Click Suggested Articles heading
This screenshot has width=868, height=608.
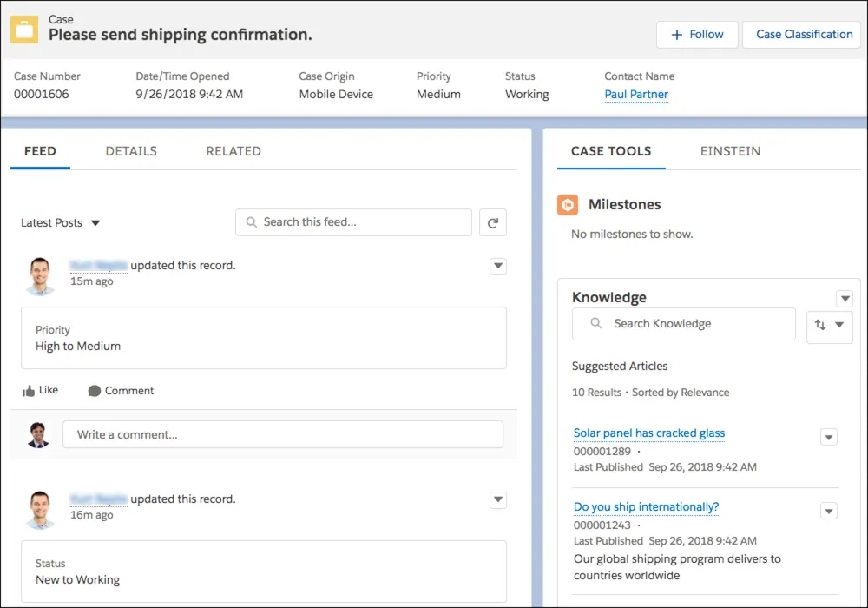(620, 366)
